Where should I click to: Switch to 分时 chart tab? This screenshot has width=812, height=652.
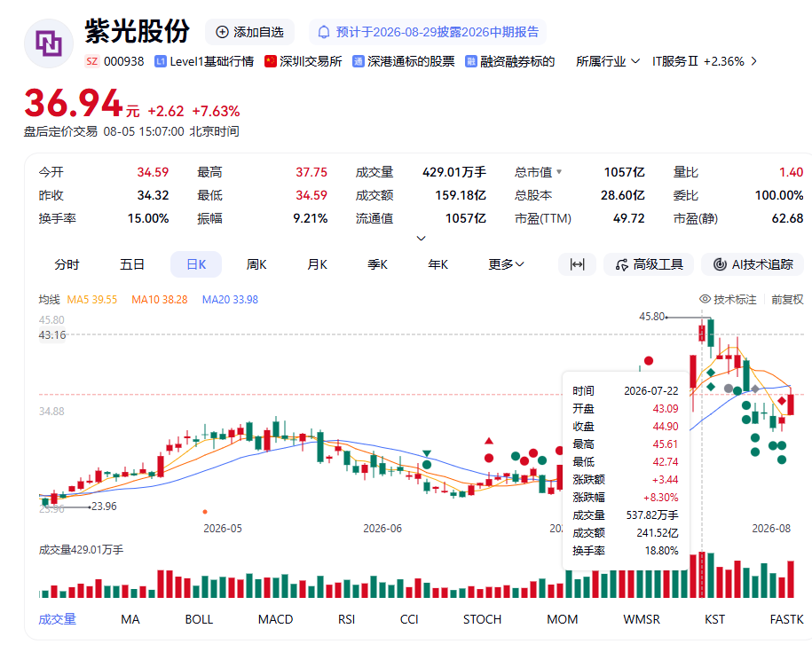click(x=67, y=264)
